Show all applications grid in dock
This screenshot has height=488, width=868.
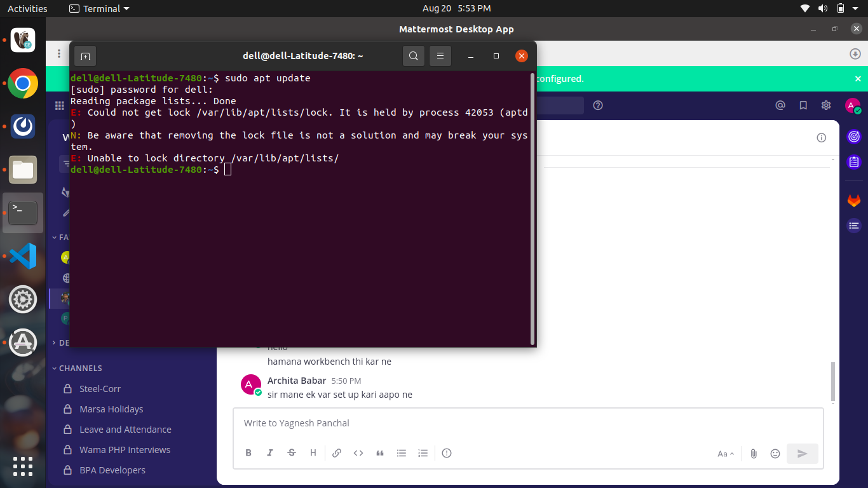23,466
